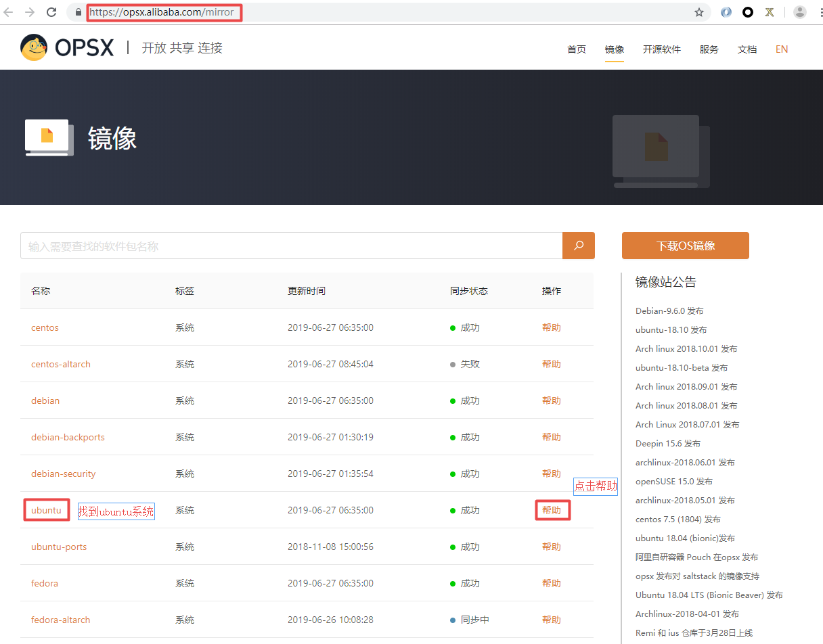This screenshot has width=823, height=644.
Task: Click the 镜像站公告 heading
Action: click(x=666, y=282)
